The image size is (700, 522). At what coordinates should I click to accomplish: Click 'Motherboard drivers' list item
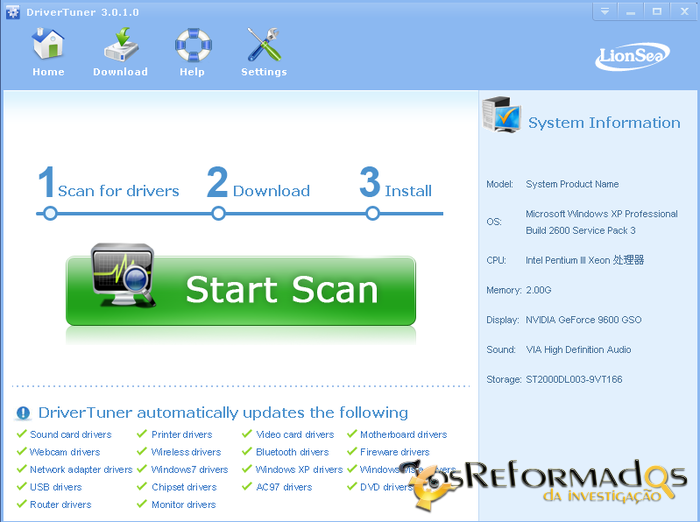tap(404, 434)
